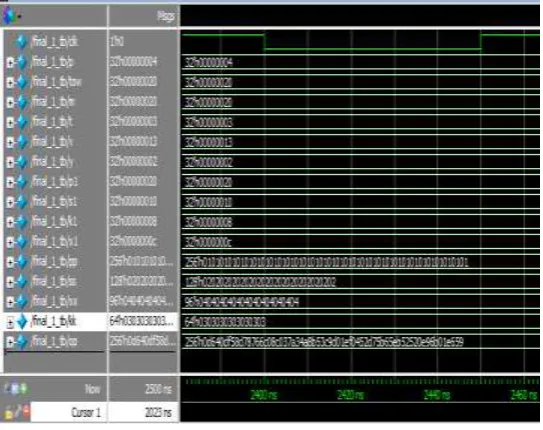
Task: Expand the k1 signal bus
Action: coord(10,222)
